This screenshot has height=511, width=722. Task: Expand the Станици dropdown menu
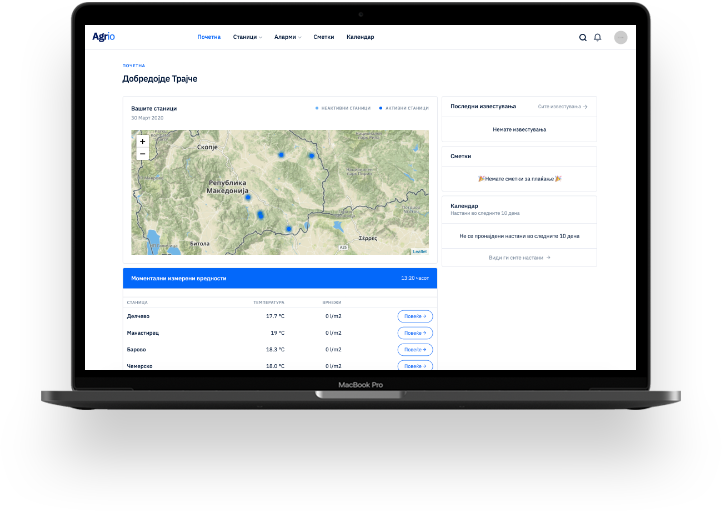click(x=247, y=37)
